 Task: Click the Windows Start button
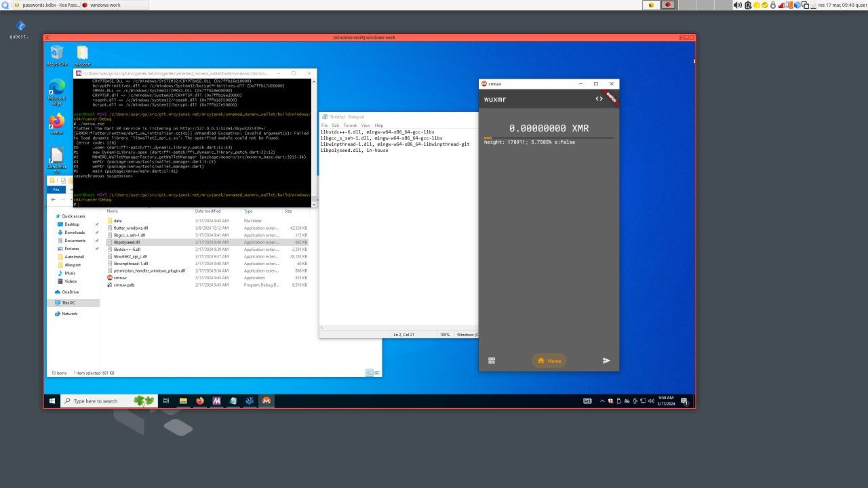52,401
